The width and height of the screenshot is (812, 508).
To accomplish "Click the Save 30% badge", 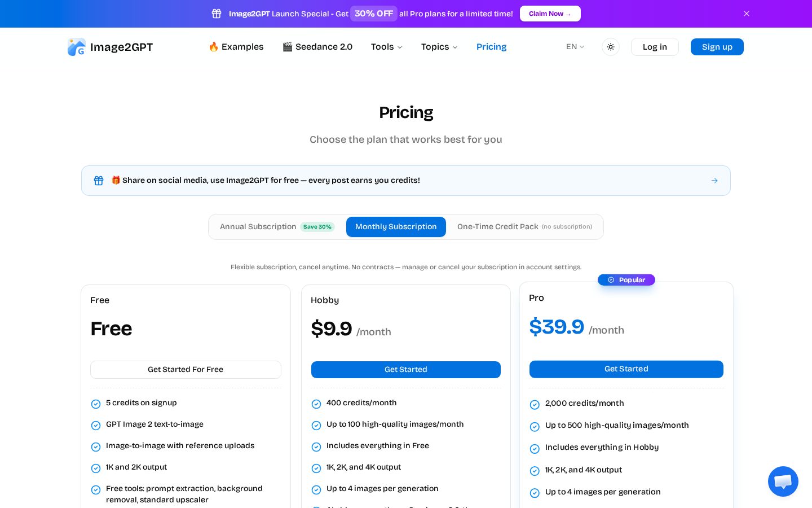I will pyautogui.click(x=317, y=227).
